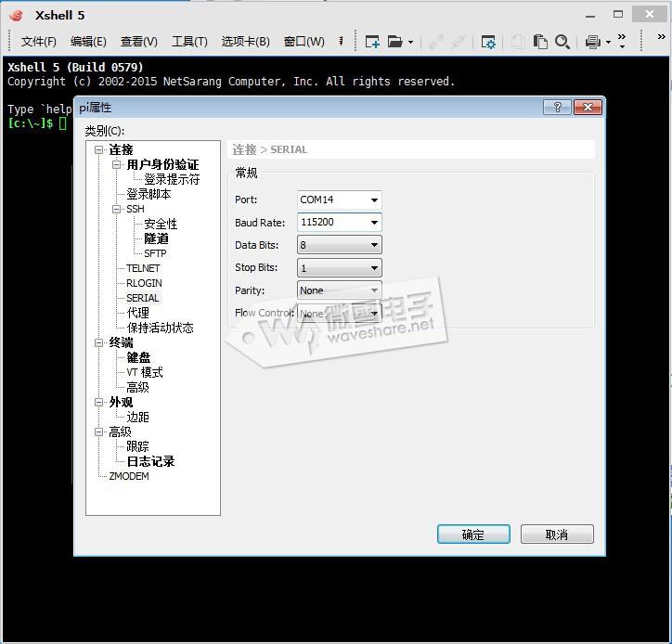672x644 pixels.
Task: Open the 选项卡(B) menu
Action: tap(246, 42)
